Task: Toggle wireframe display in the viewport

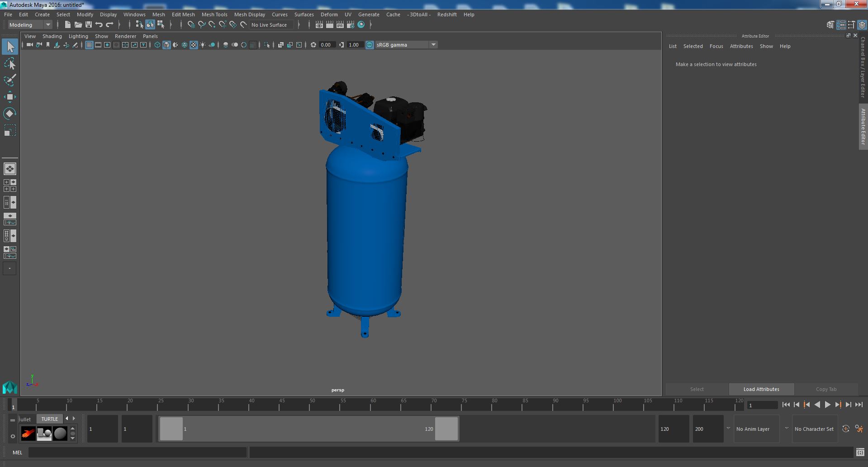Action: coord(157,45)
